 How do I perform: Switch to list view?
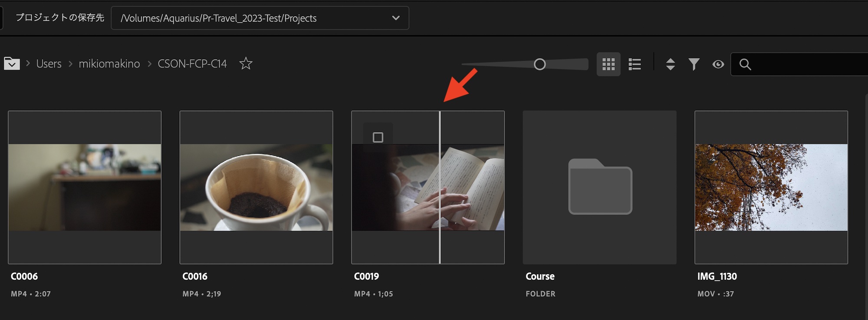635,64
